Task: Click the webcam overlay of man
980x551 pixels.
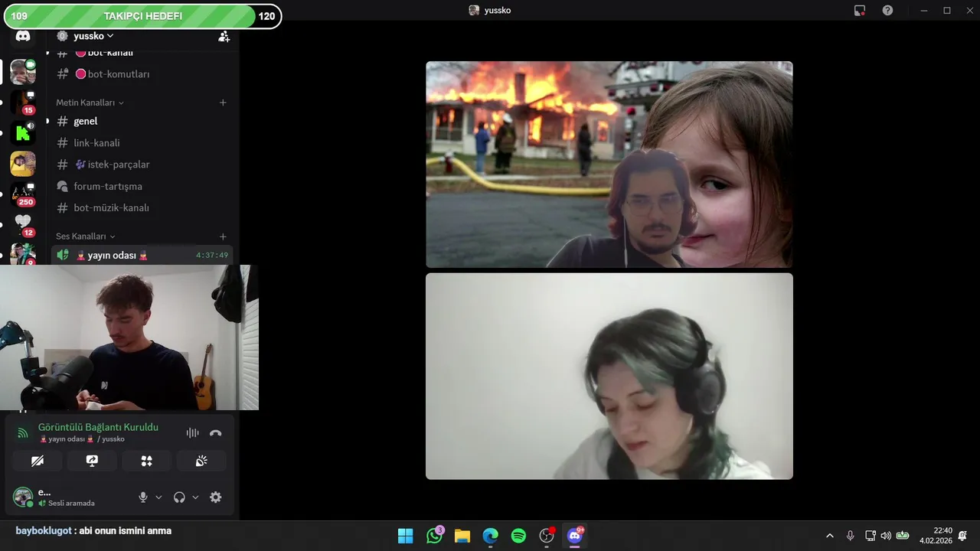Action: tap(129, 337)
